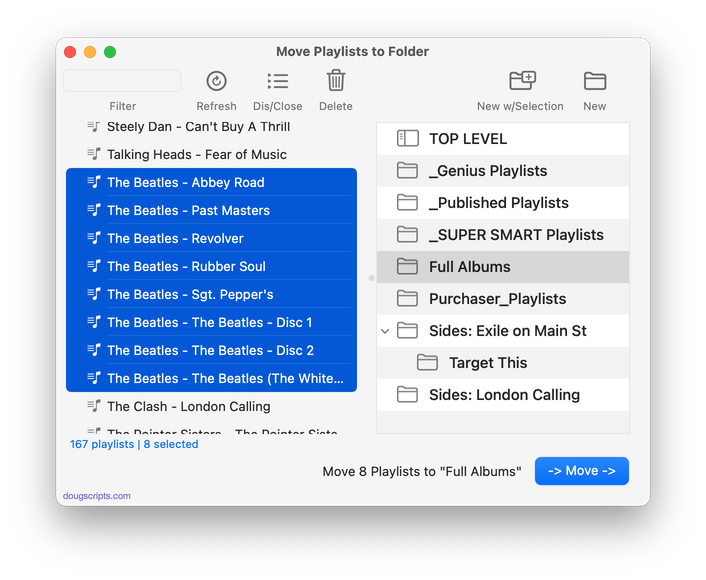Screen dimensions: 706x580
Task: Click the Delete trash icon
Action: [x=336, y=80]
